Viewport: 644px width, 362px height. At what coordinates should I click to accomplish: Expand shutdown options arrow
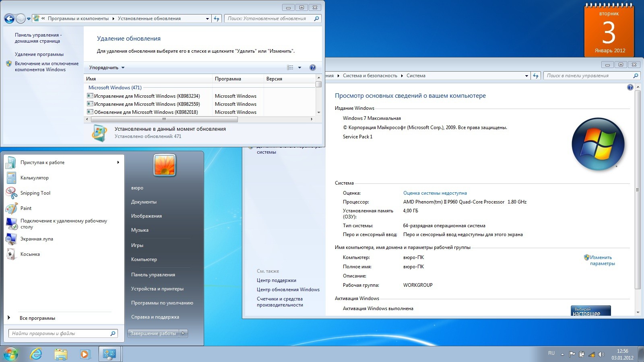pos(184,333)
